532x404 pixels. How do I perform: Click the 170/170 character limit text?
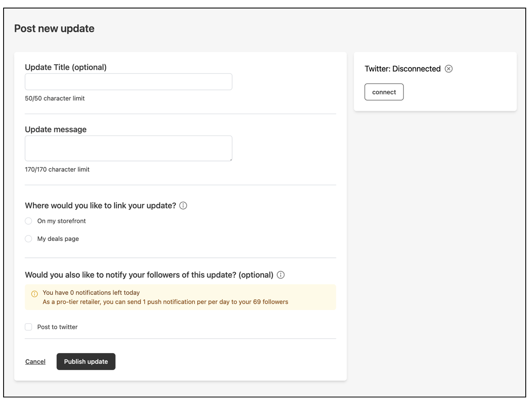57,169
